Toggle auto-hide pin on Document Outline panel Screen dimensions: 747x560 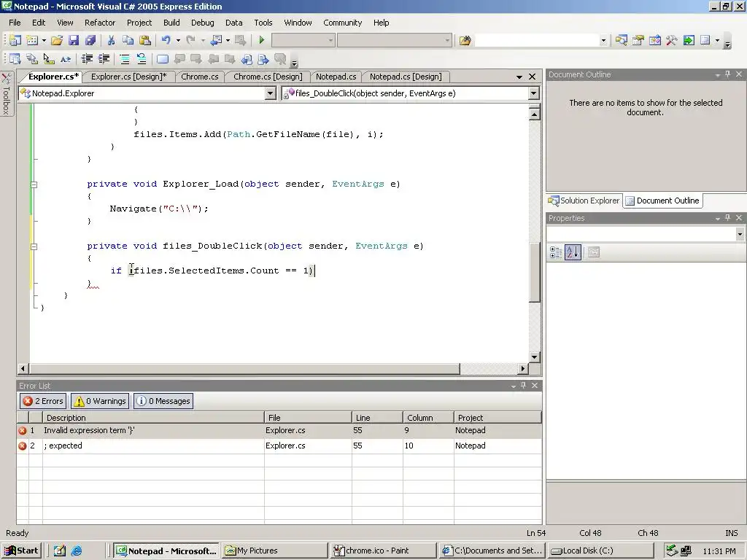click(727, 74)
